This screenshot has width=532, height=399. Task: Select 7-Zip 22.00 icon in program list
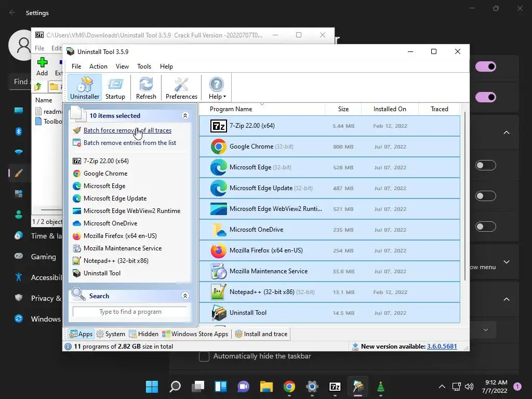pos(219,126)
